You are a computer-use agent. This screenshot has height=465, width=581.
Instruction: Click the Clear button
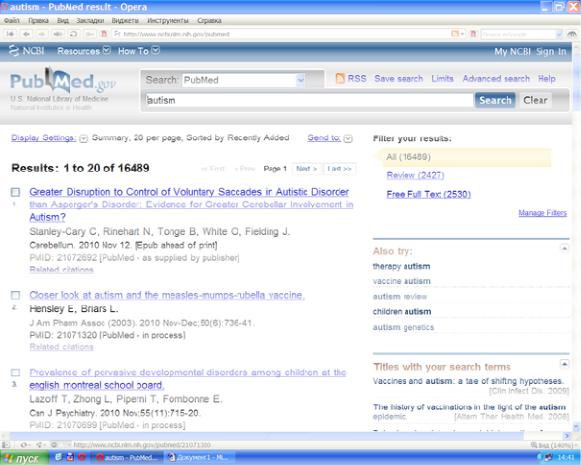pos(535,100)
